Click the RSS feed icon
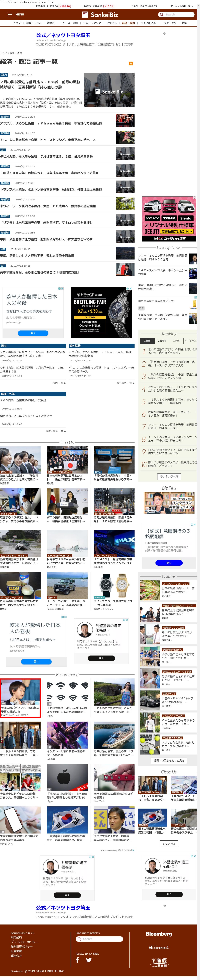The width and height of the screenshot is (200, 980). pos(131,64)
